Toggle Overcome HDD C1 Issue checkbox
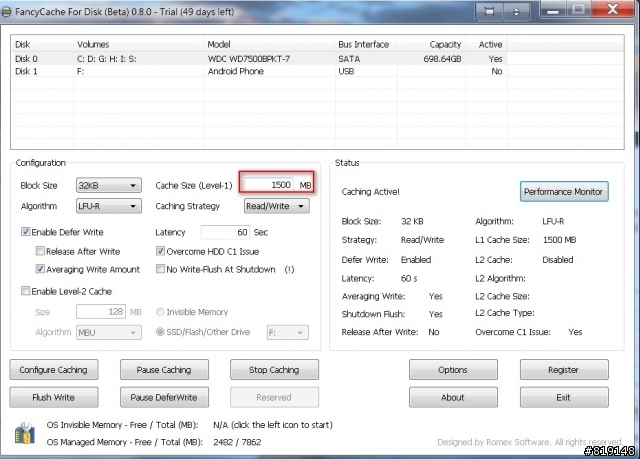 click(160, 251)
